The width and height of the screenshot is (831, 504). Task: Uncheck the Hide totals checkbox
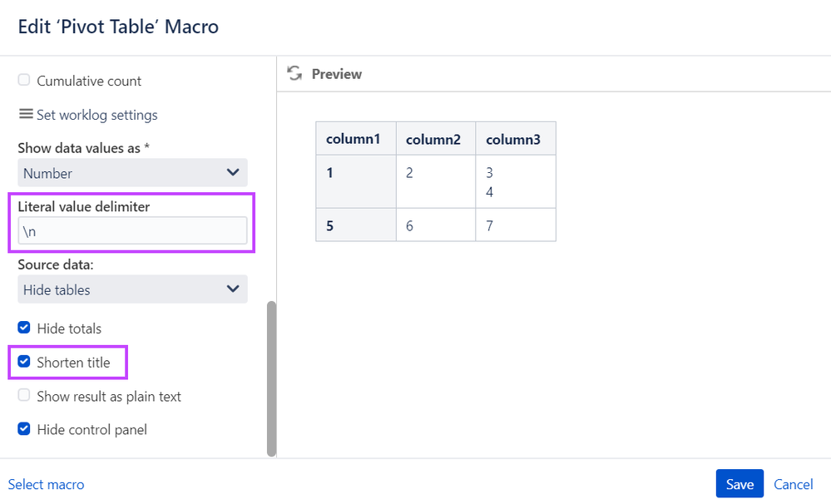coord(24,328)
